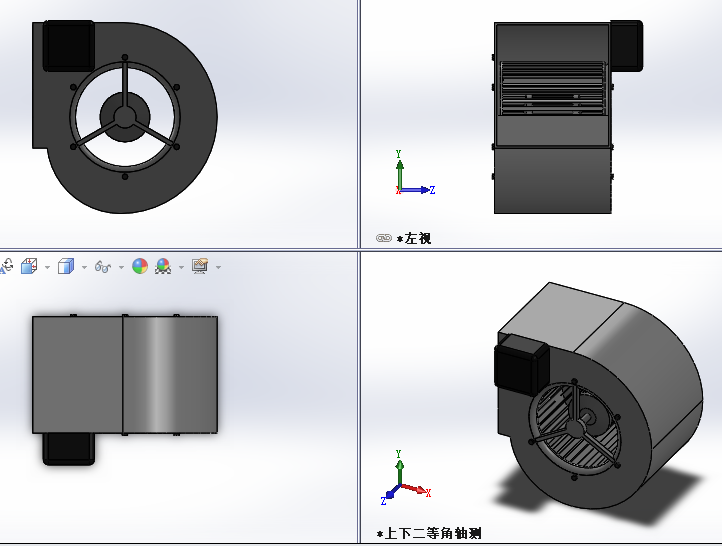Click the Dynamic Annotation Views icon

point(6,266)
